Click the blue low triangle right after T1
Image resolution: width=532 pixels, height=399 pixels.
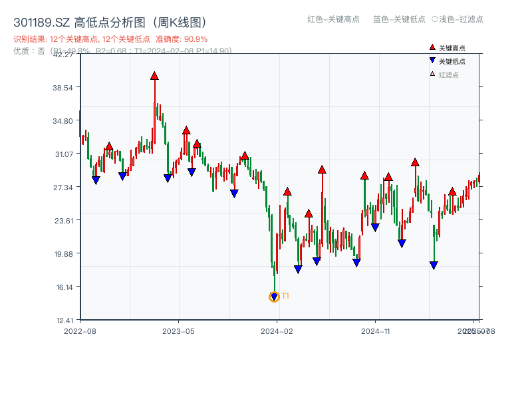pos(298,269)
